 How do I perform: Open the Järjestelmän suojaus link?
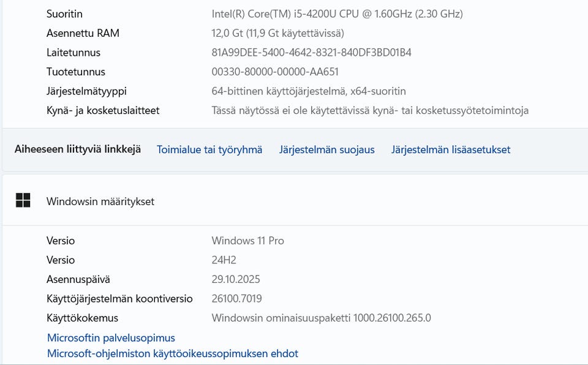point(326,149)
